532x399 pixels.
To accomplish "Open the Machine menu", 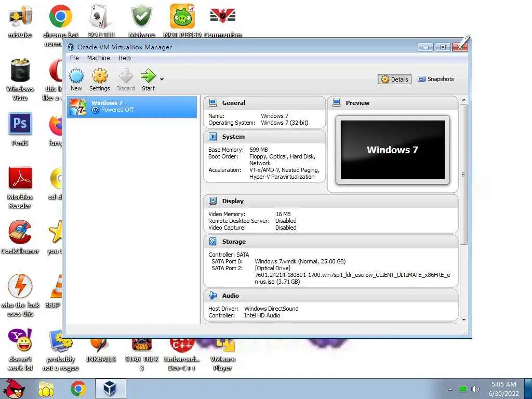I will click(98, 58).
